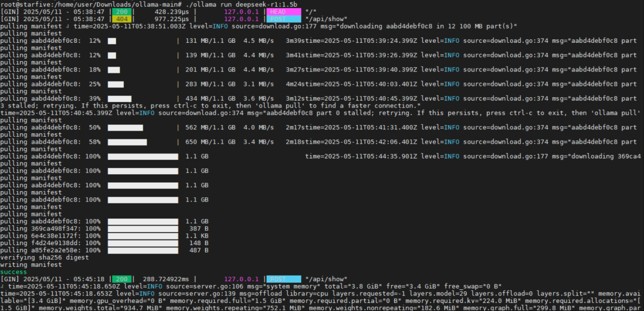
Task: Click the speed value "4.0 MB/s"
Action: (259, 128)
